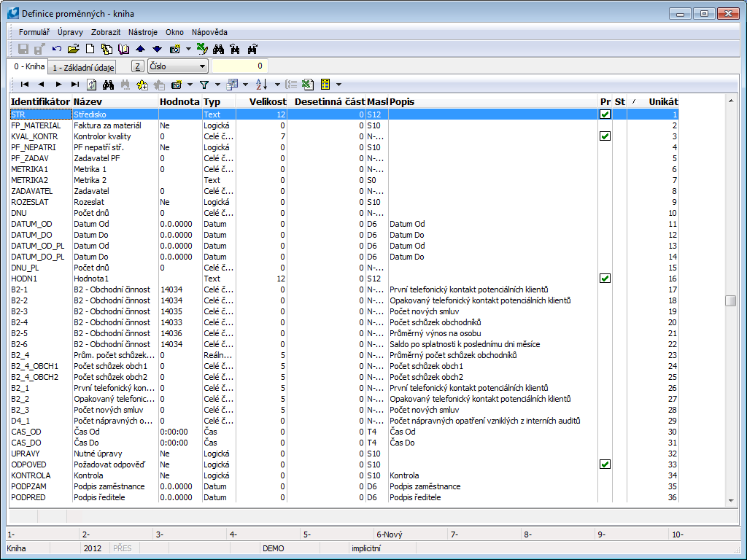Image resolution: width=747 pixels, height=560 pixels.
Task: Toggle the Pr checkbox for ODPOVED row
Action: (605, 464)
